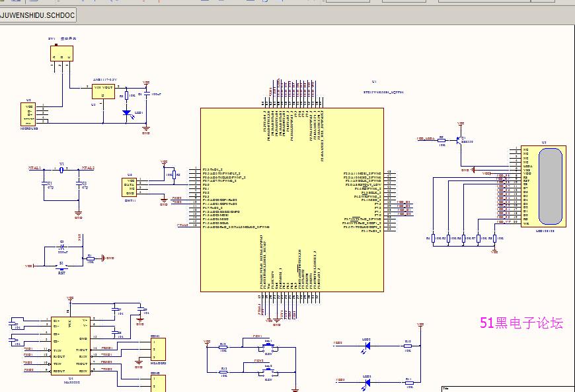The width and height of the screenshot is (575, 392).
Task: Select the key2 push button
Action: (268, 372)
